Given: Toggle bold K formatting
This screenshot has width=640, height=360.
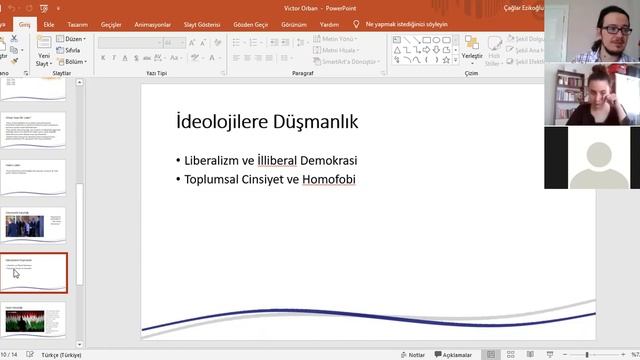Looking at the screenshot, I should pyautogui.click(x=103, y=58).
